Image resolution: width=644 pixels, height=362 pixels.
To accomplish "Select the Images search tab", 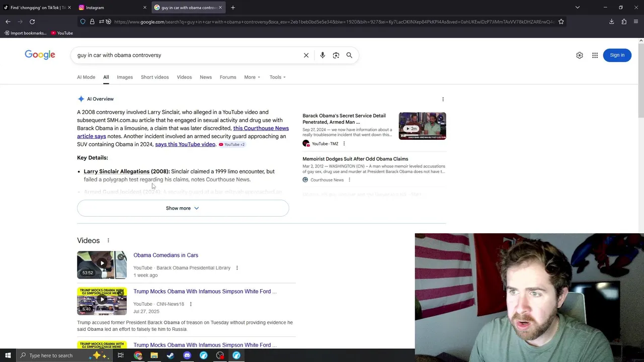I will tap(125, 77).
